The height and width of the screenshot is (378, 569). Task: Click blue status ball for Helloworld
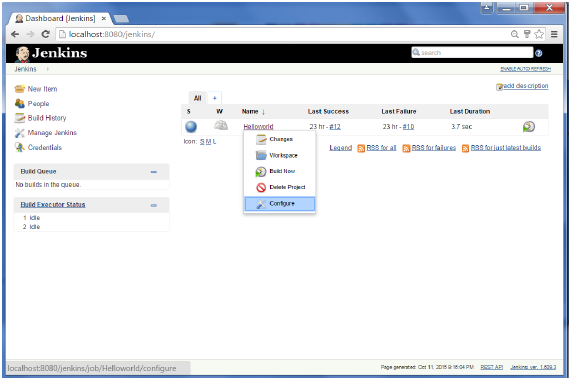(x=191, y=127)
